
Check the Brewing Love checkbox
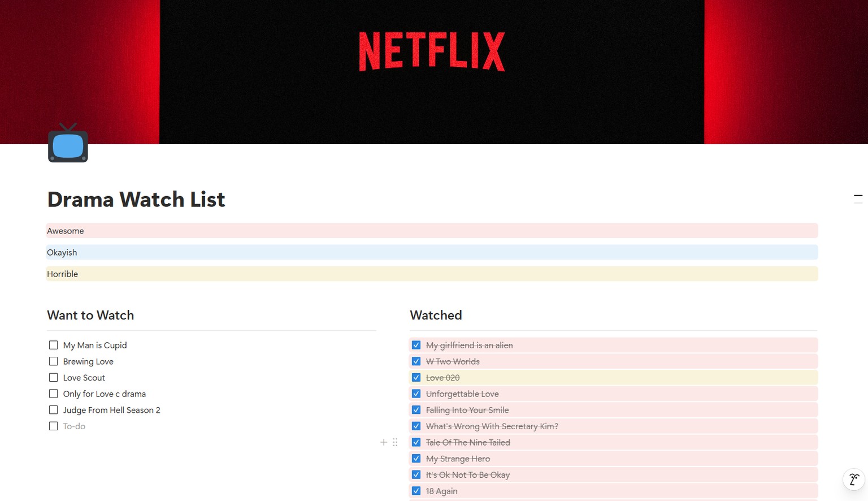[53, 361]
